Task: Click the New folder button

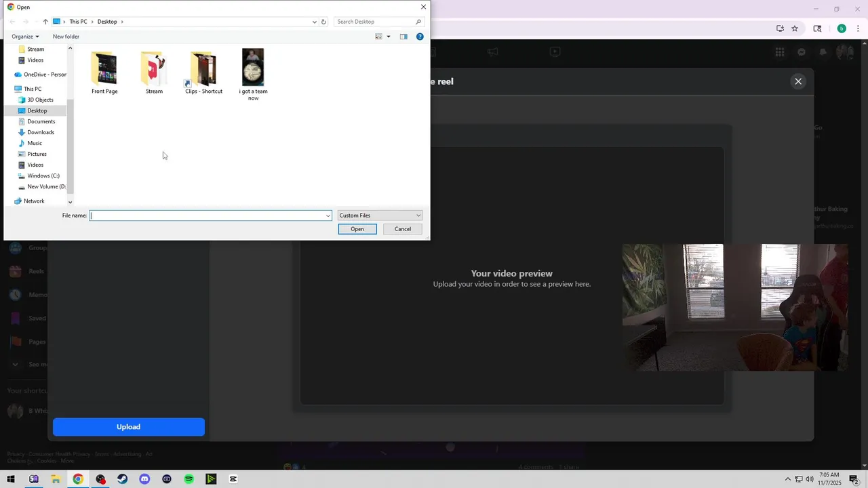Action: coord(66,37)
